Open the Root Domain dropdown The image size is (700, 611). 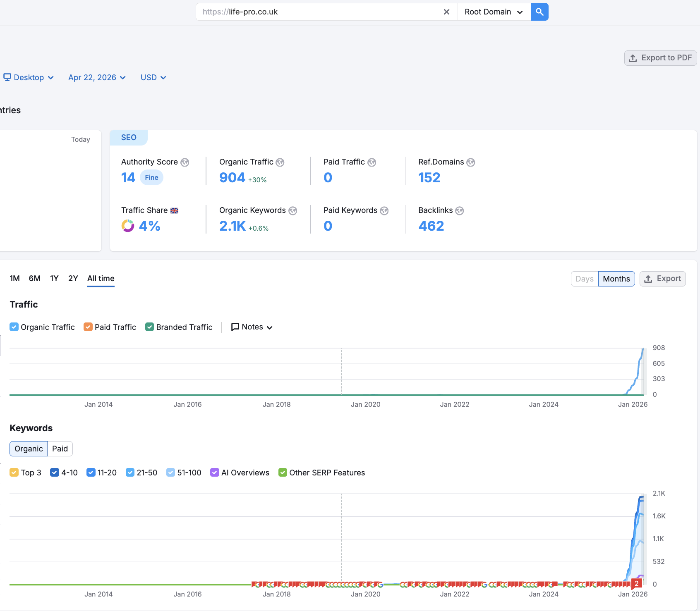(493, 12)
